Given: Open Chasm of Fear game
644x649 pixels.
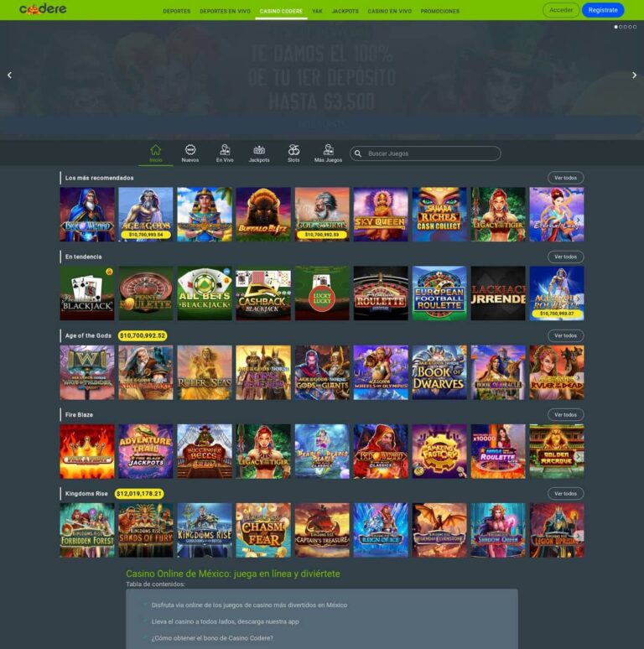Looking at the screenshot, I should (263, 530).
